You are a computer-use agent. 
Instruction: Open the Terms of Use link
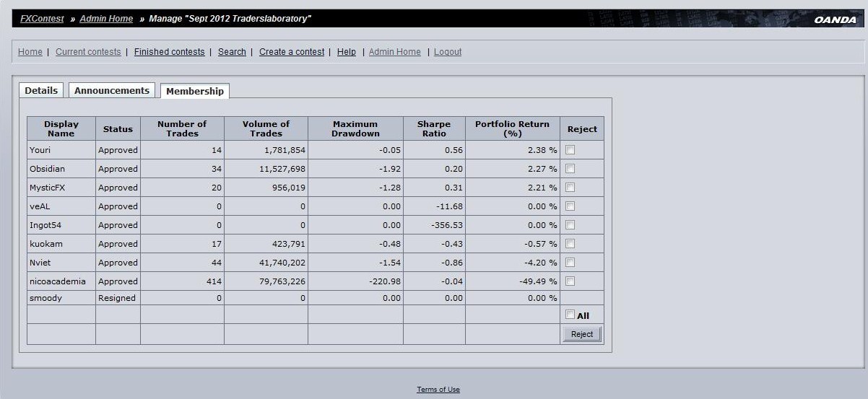438,390
